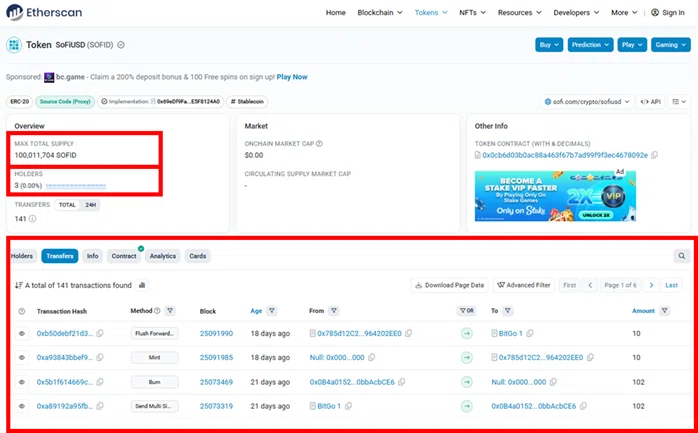The image size is (698, 433).
Task: Copy transaction hash 0x5b1f614669c
Action: [100, 382]
